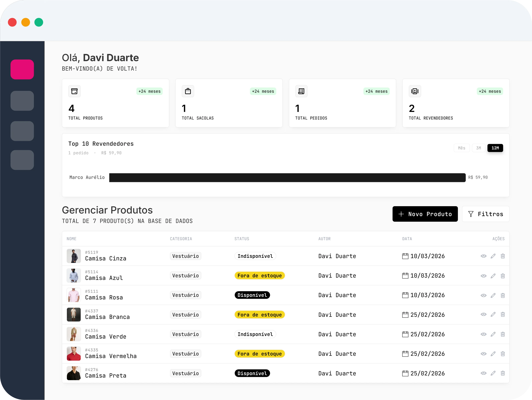Click the Novo Produto button
The image size is (532, 400).
(425, 214)
